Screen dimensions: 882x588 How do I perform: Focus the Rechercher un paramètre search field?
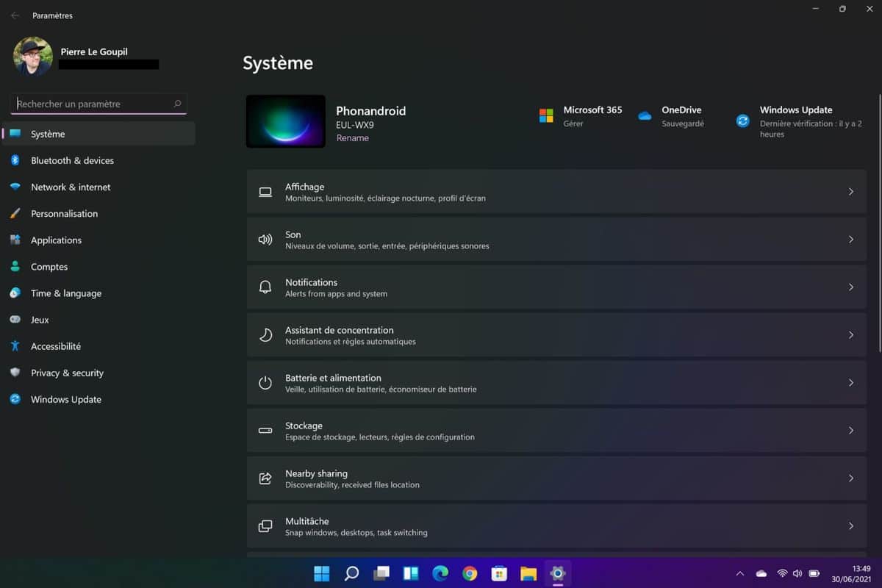98,104
